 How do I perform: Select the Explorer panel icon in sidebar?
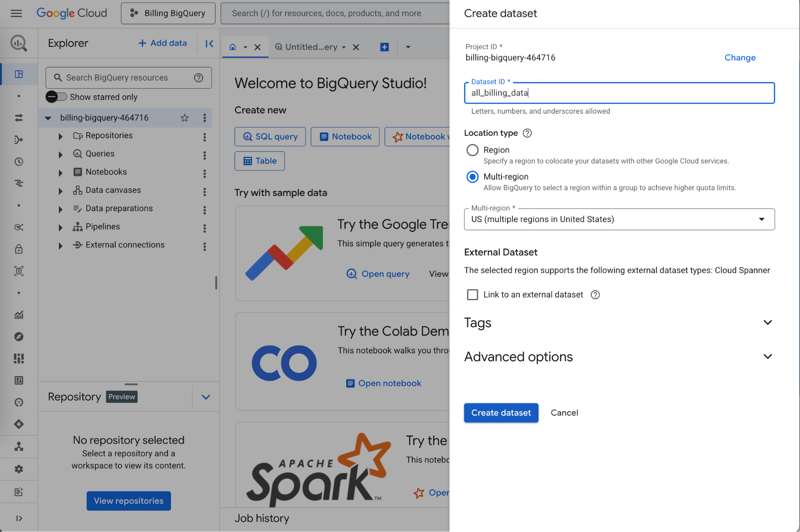19,74
